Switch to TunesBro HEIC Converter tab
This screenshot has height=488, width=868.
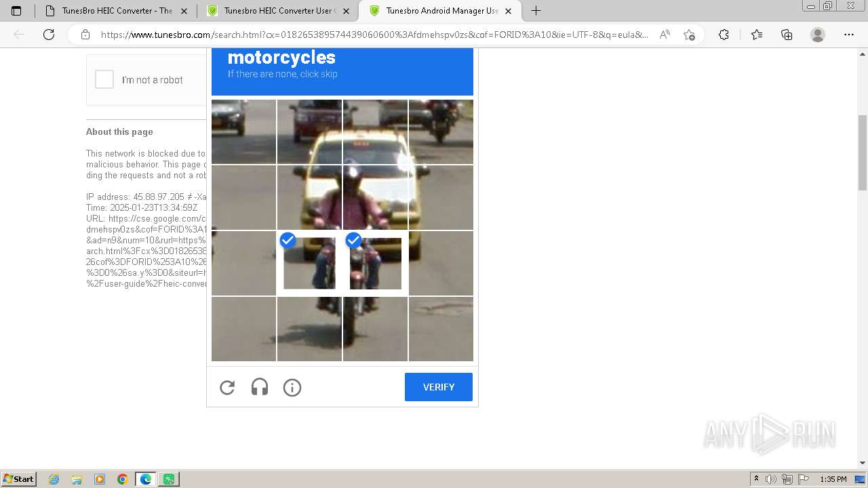pyautogui.click(x=116, y=11)
